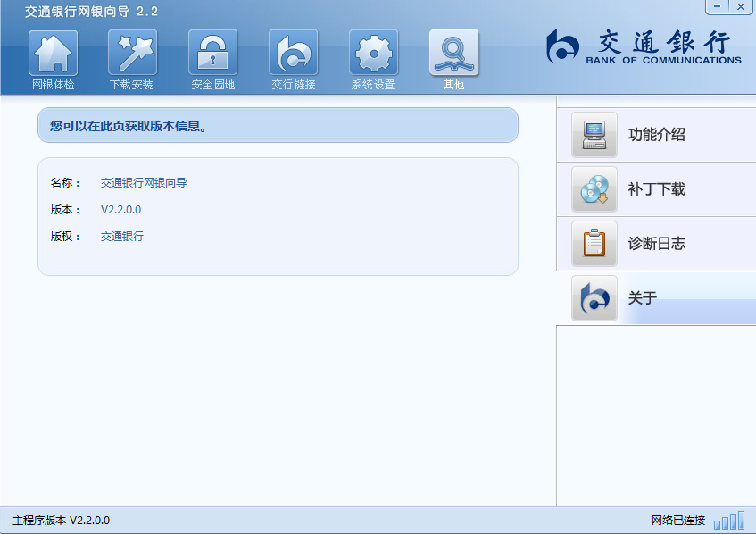Click the clipboard icon for 诊断日志

tap(594, 244)
